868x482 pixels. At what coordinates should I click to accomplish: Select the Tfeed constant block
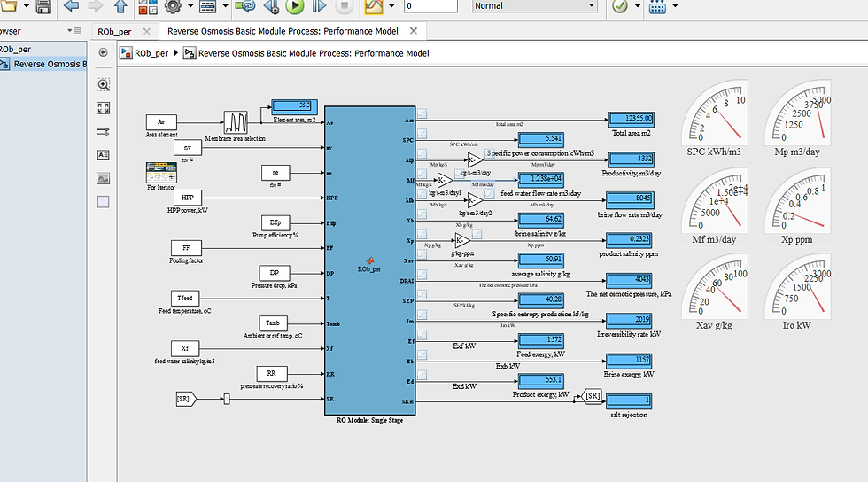click(185, 298)
